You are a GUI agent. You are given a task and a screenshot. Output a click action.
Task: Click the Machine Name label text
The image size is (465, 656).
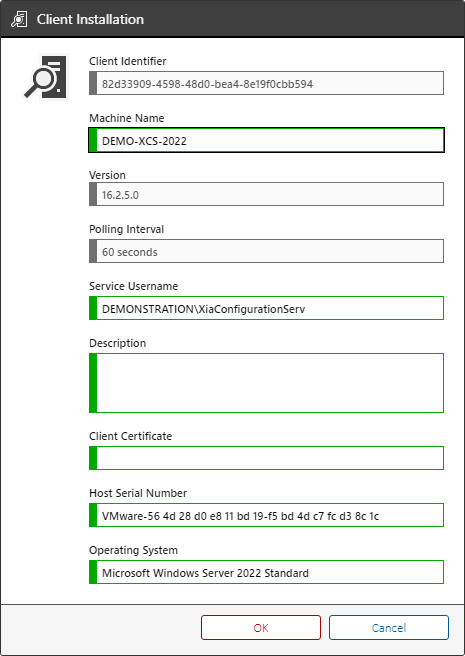pyautogui.click(x=126, y=118)
